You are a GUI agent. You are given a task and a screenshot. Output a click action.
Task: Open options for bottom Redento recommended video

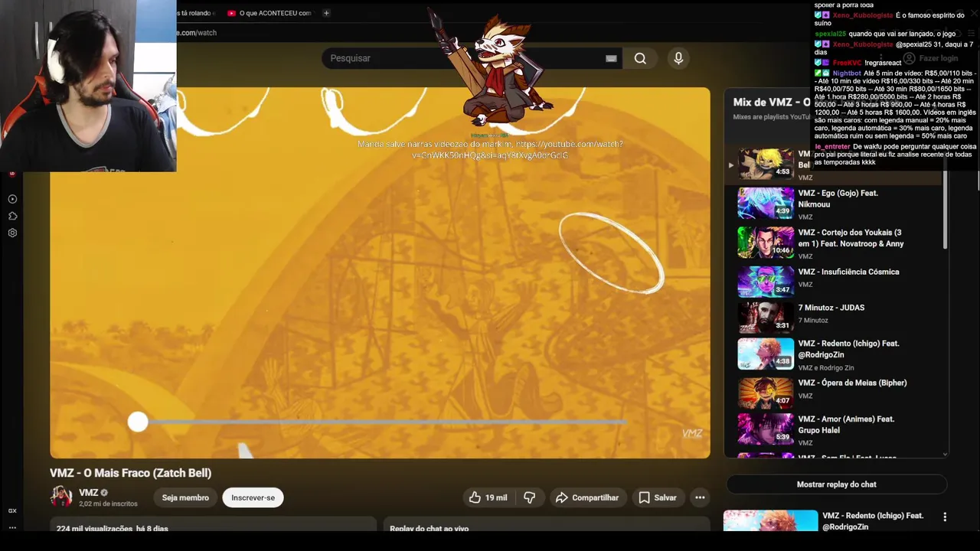[x=945, y=517]
